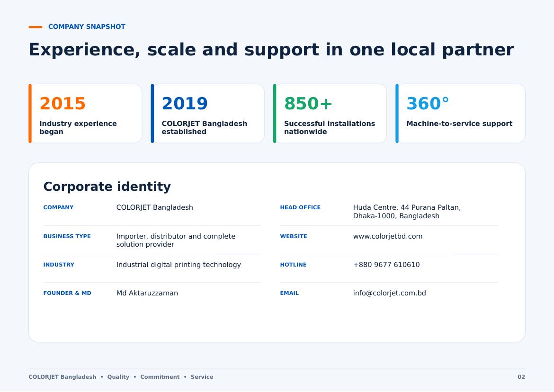Viewport: 554px width, 392px height.
Task: Click the footer word Service
Action: tap(202, 377)
